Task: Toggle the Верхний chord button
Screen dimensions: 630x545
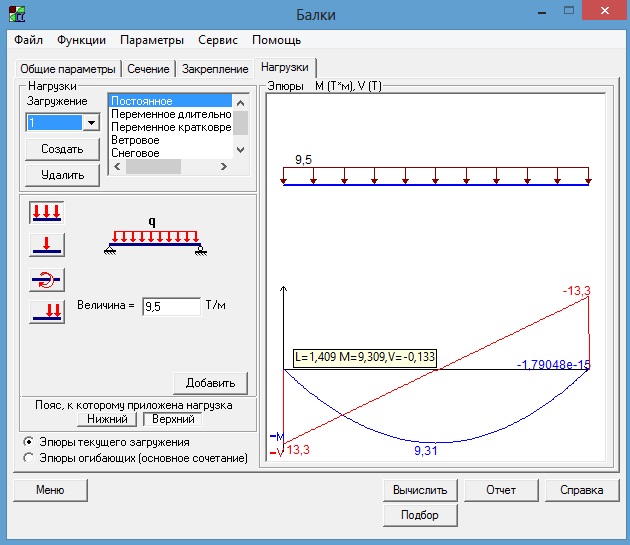Action: pos(173,419)
